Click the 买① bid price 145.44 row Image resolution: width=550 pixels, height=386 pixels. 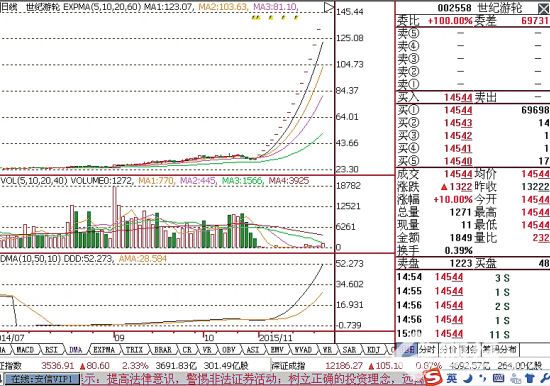coord(473,110)
